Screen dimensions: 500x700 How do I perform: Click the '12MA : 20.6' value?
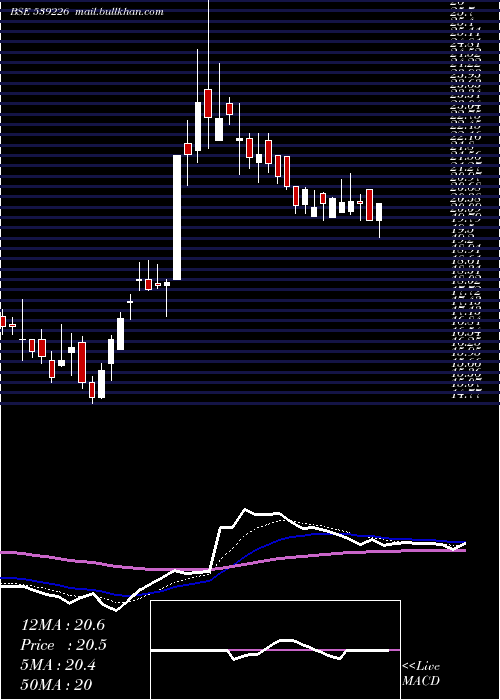(62, 625)
